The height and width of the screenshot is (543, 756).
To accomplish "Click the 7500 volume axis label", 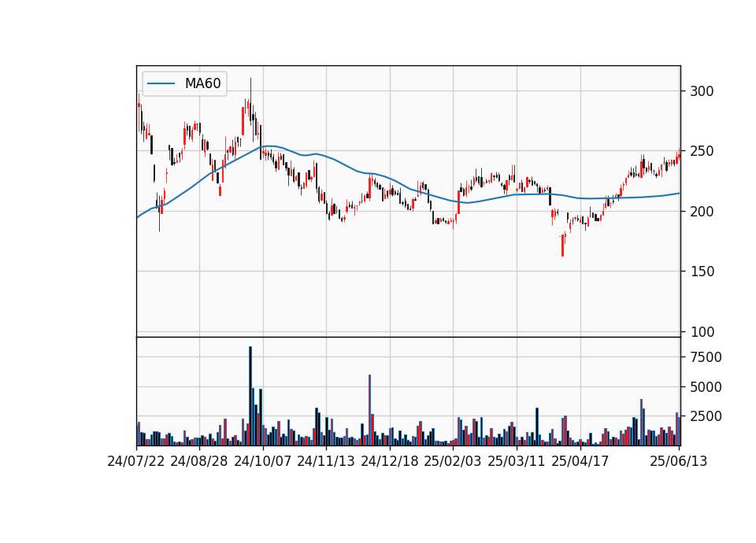I will coord(706,357).
